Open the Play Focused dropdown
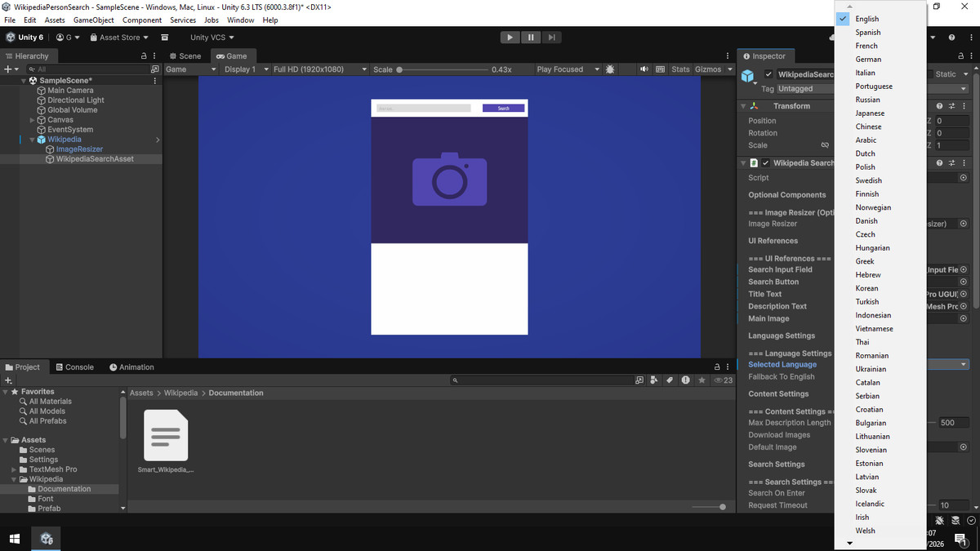 tap(568, 69)
